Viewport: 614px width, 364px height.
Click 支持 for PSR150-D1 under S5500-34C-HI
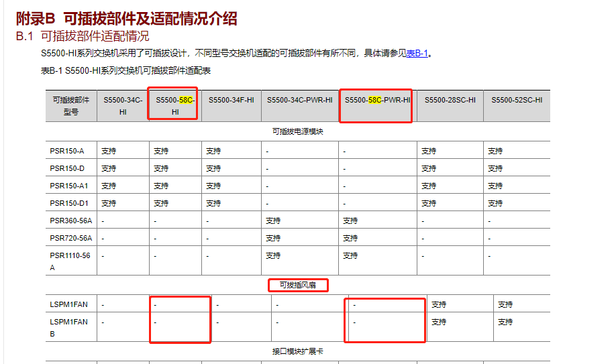pos(109,203)
